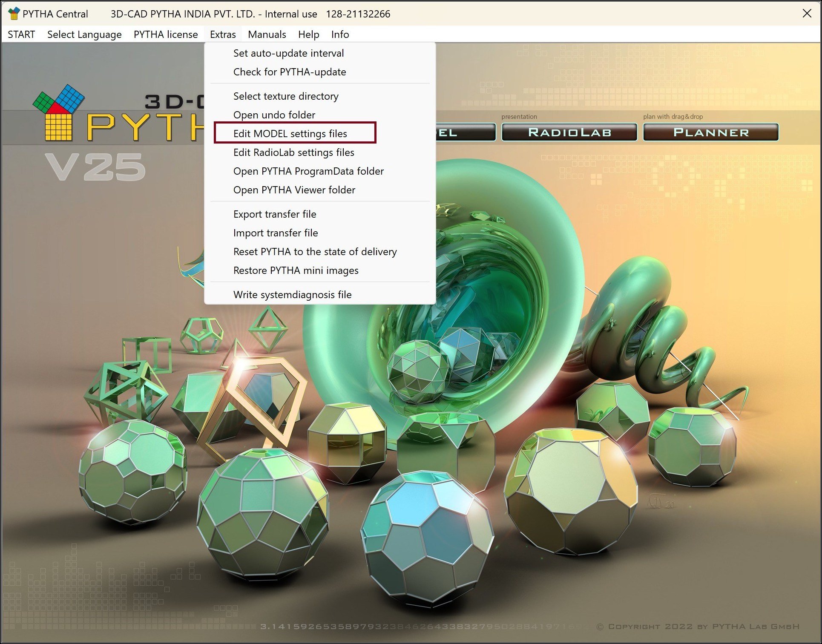The width and height of the screenshot is (822, 644).
Task: Close the PYTHA Central window
Action: click(807, 13)
